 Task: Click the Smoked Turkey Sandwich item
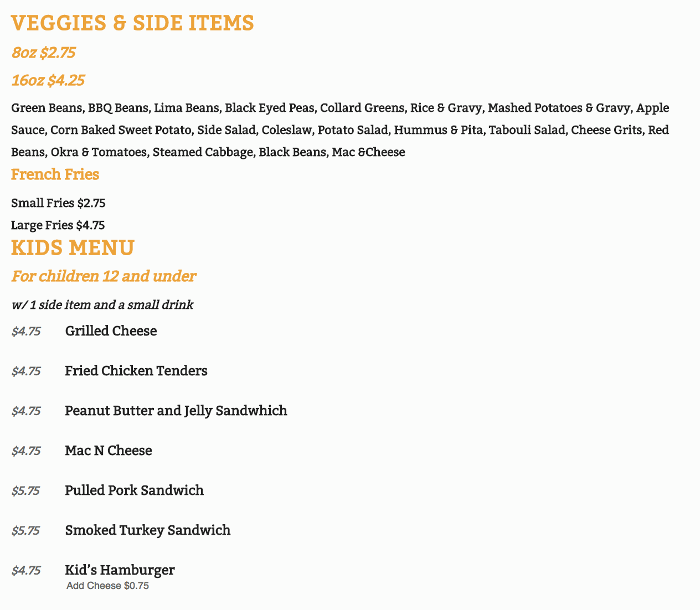tap(147, 530)
